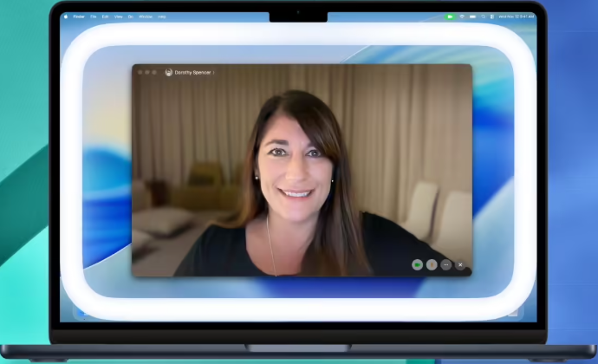
Task: Open the Go menu
Action: click(x=130, y=16)
